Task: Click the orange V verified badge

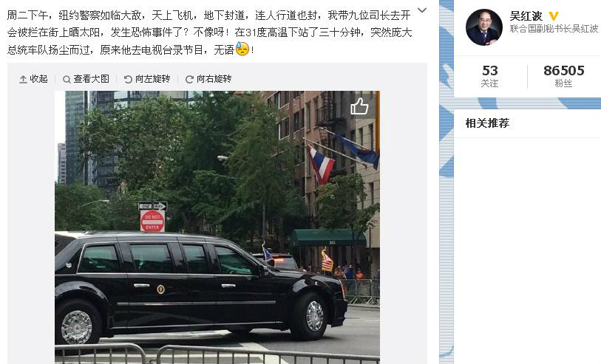Action: click(x=554, y=16)
